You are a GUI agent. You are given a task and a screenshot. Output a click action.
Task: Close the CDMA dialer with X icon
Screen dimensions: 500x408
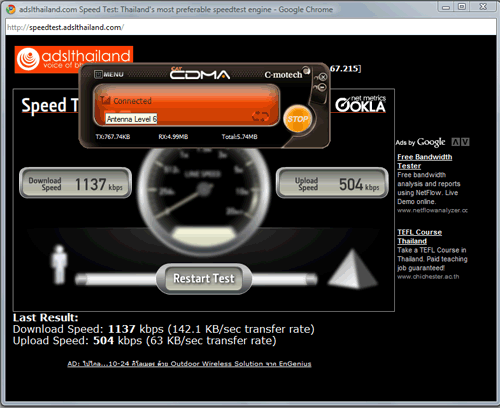pos(323,77)
